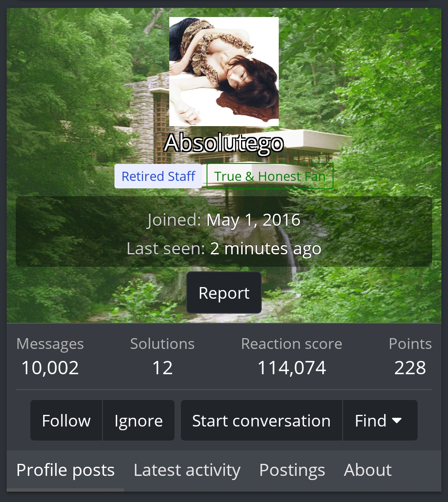Open the Postings tab
This screenshot has width=448, height=502.
coord(292,470)
